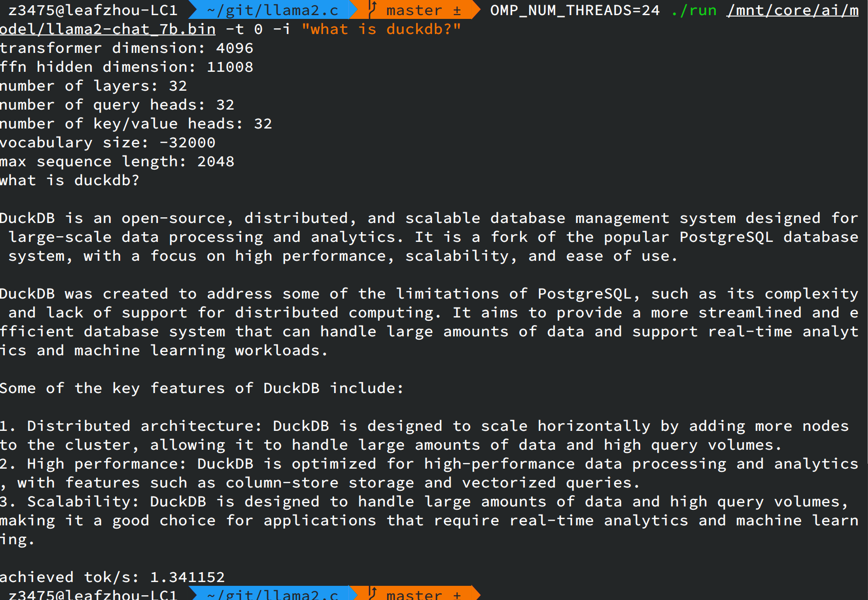Image resolution: width=868 pixels, height=600 pixels.
Task: Click the orange "what is duckdb?" string argument
Action: (381, 29)
